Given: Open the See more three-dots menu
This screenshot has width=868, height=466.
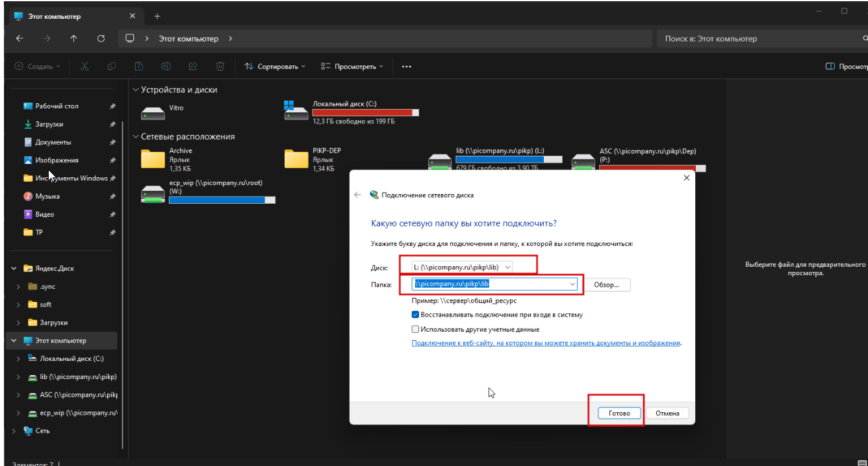Looking at the screenshot, I should click(x=407, y=66).
